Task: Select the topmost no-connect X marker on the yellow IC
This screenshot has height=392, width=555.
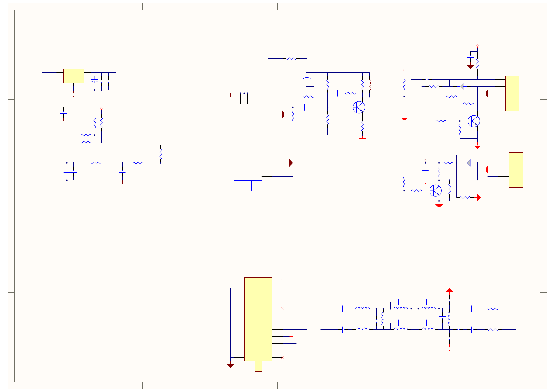Action: (282, 281)
